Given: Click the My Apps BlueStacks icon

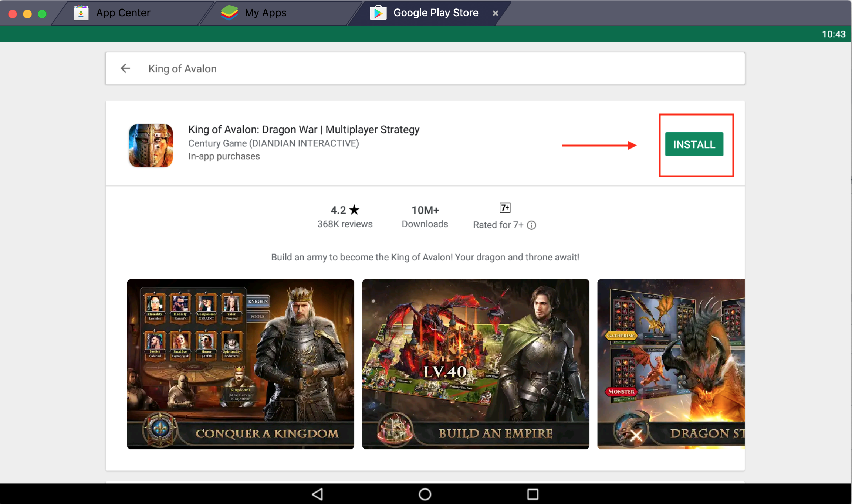Looking at the screenshot, I should pyautogui.click(x=229, y=13).
